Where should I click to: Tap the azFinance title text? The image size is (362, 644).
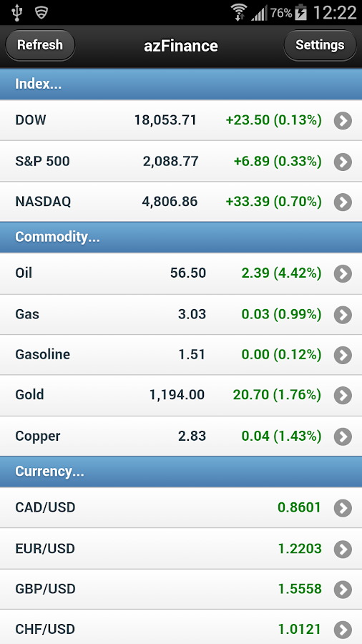[x=180, y=46]
